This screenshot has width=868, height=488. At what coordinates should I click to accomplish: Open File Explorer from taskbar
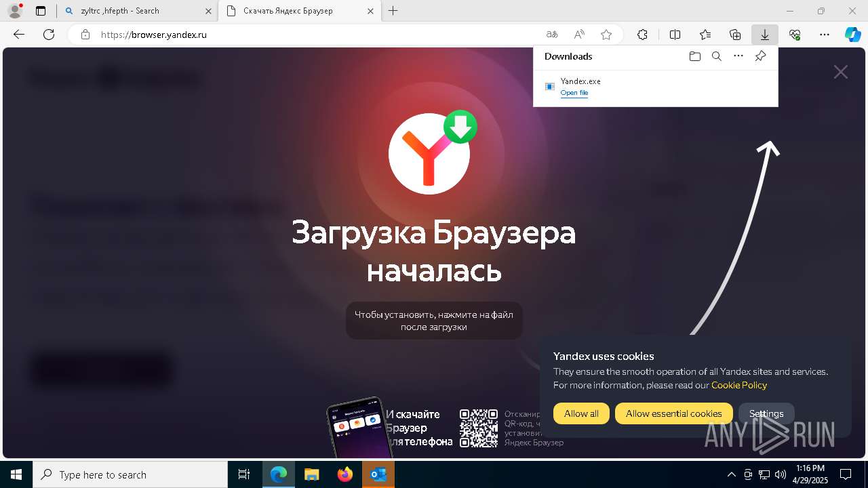tap(311, 474)
